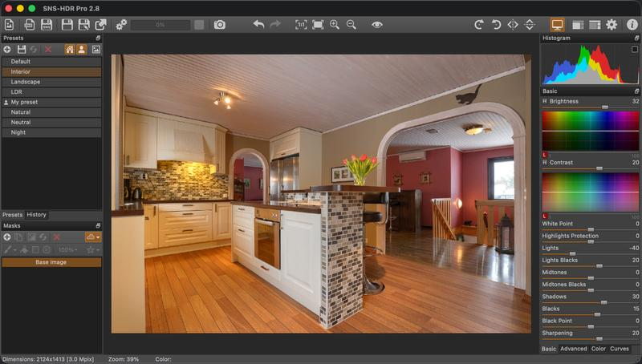
Task: Flip the image vertically
Action: [x=530, y=25]
